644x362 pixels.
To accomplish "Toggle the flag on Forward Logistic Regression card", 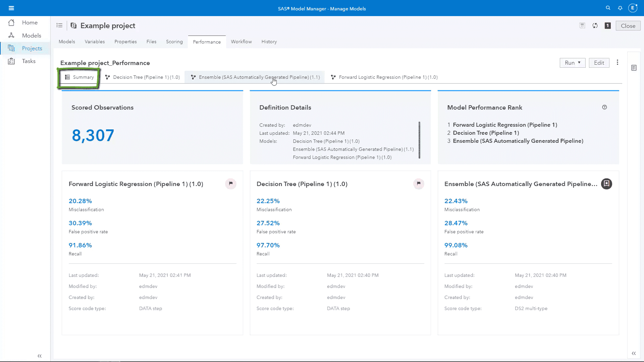I will pos(231,184).
